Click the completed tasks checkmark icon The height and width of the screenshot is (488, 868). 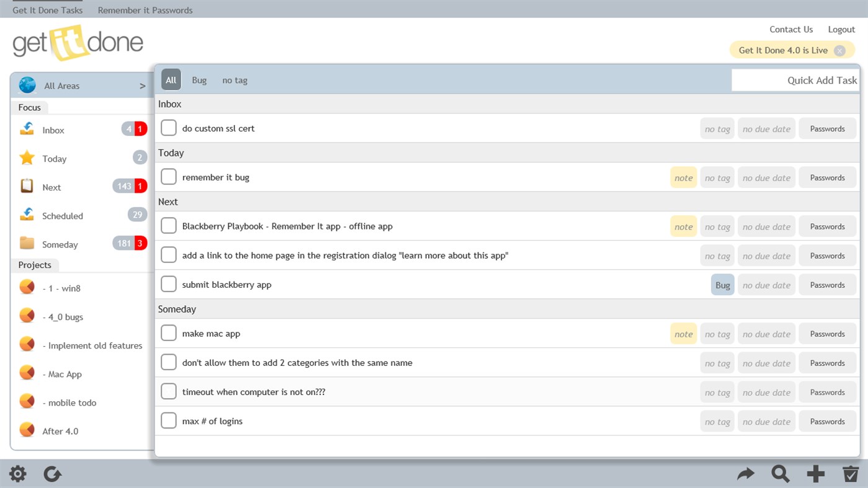pos(851,474)
